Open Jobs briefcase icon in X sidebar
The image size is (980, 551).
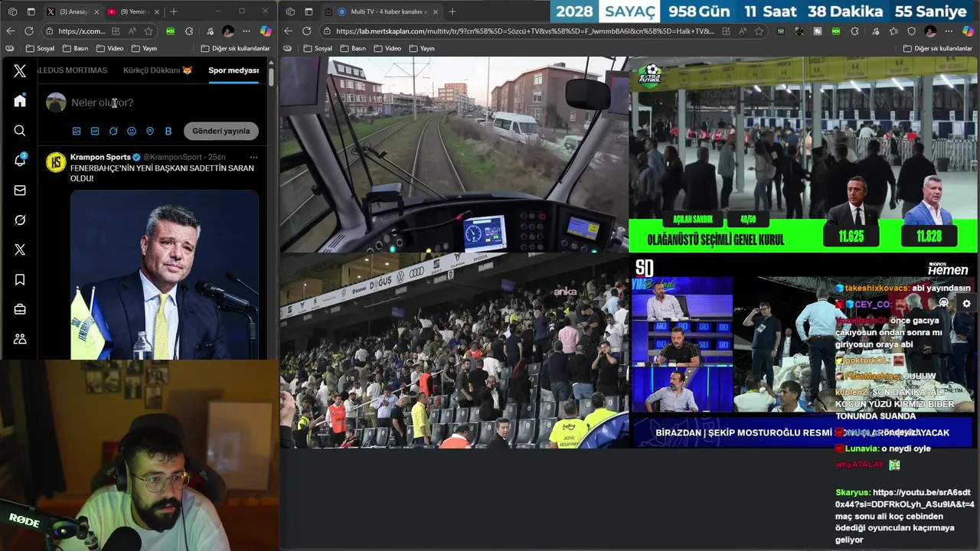point(20,309)
